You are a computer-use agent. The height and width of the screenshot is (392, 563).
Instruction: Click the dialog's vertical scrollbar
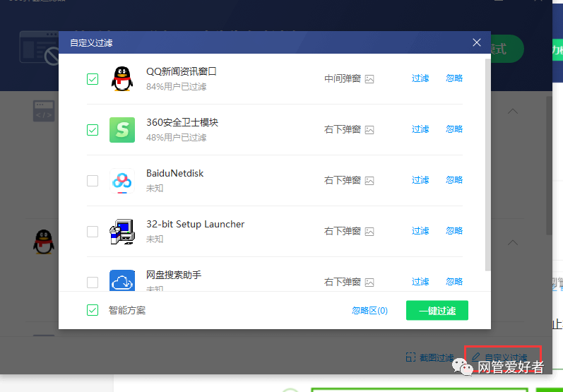click(x=487, y=165)
